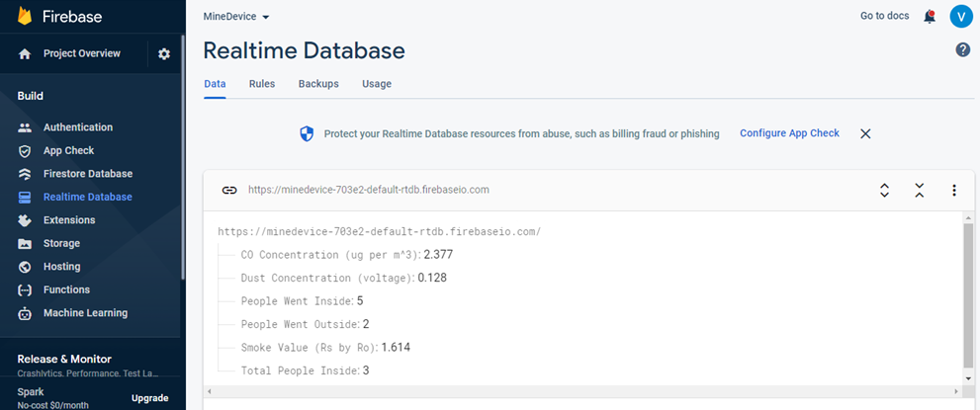
Task: Open the help question mark icon
Action: pyautogui.click(x=962, y=50)
